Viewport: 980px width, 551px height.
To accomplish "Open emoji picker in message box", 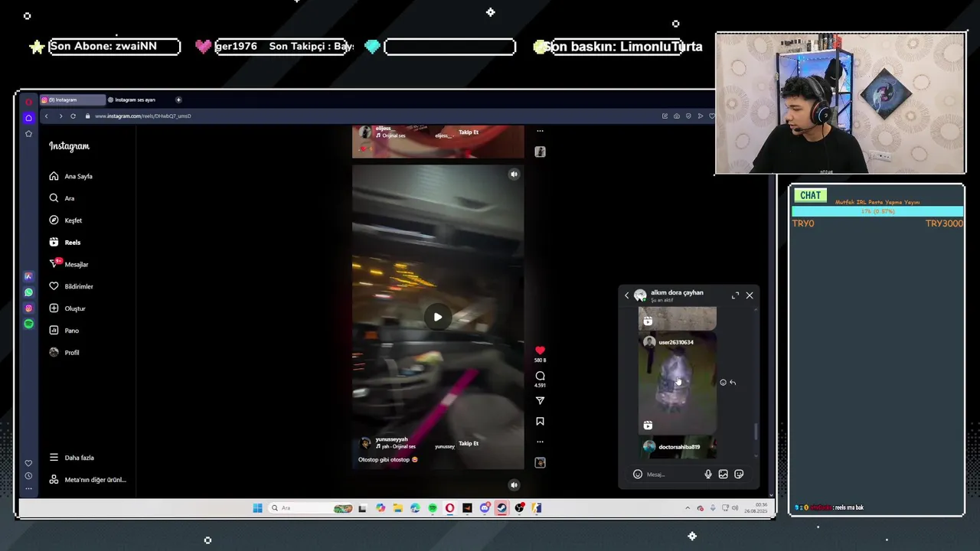I will (x=638, y=474).
